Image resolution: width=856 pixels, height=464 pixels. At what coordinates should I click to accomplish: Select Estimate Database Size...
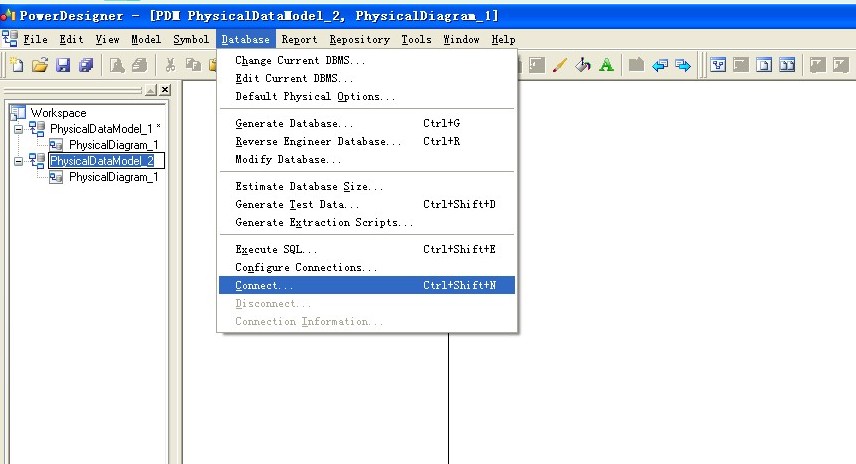coord(367,186)
